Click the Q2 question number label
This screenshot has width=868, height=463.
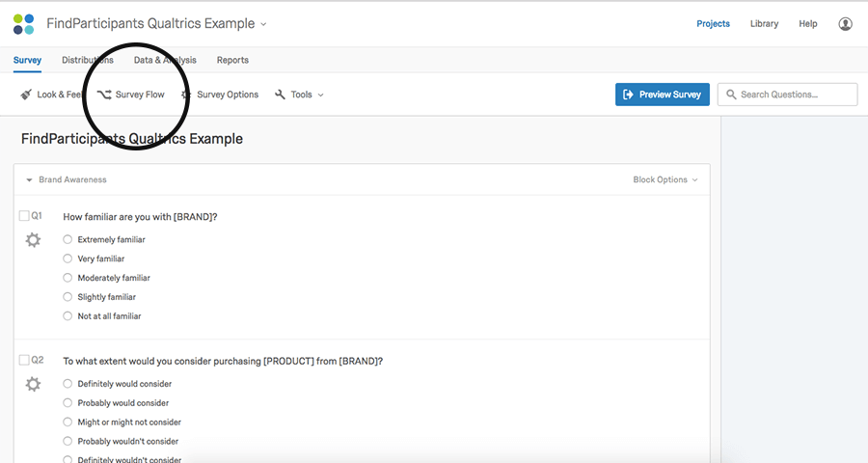(37, 360)
